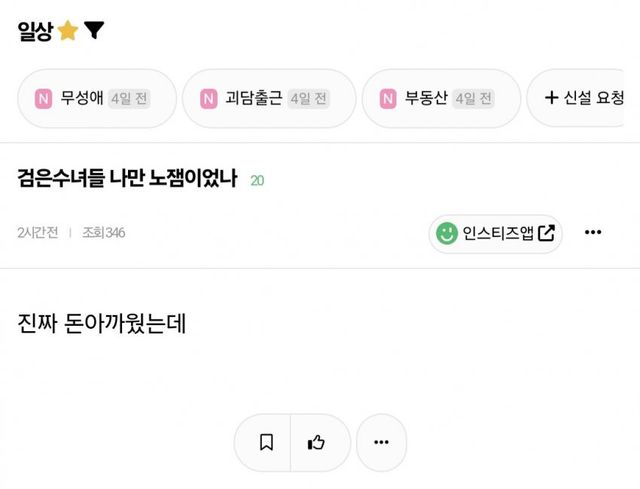Viewport: 640px width, 489px height.
Task: Open the post in 인스티즈앱
Action: tap(496, 233)
